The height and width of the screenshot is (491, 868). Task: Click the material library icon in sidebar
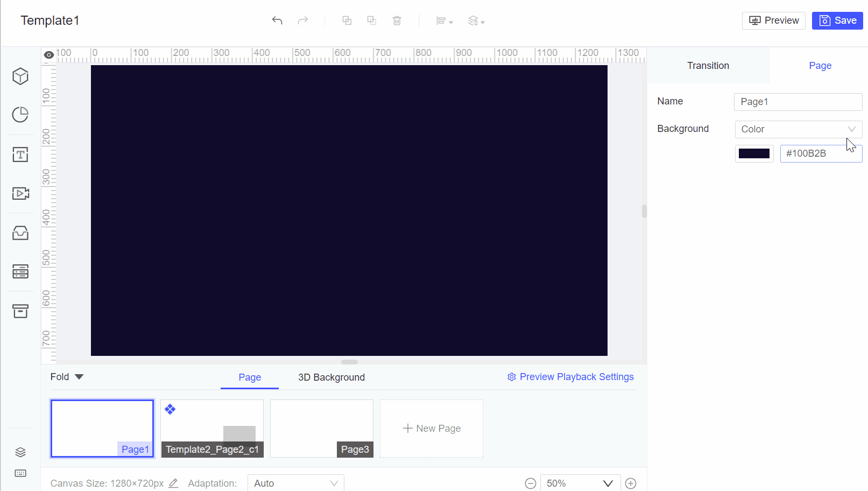click(x=20, y=233)
